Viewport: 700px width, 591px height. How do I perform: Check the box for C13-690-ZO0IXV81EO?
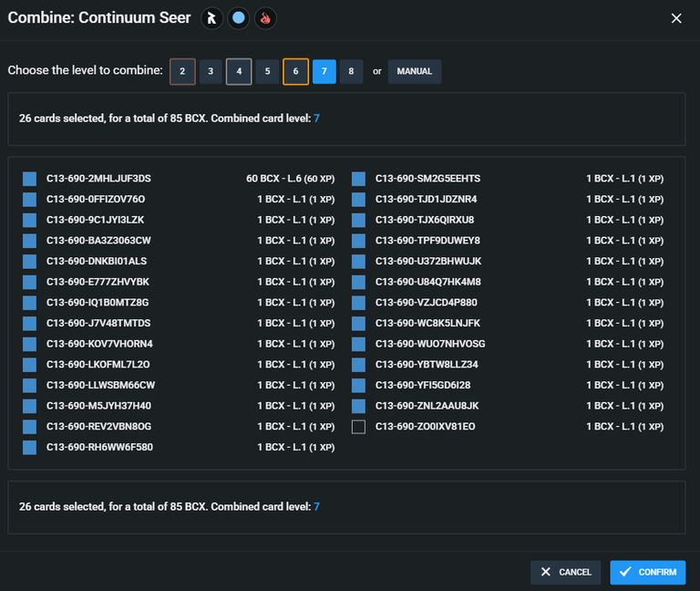[x=358, y=427]
